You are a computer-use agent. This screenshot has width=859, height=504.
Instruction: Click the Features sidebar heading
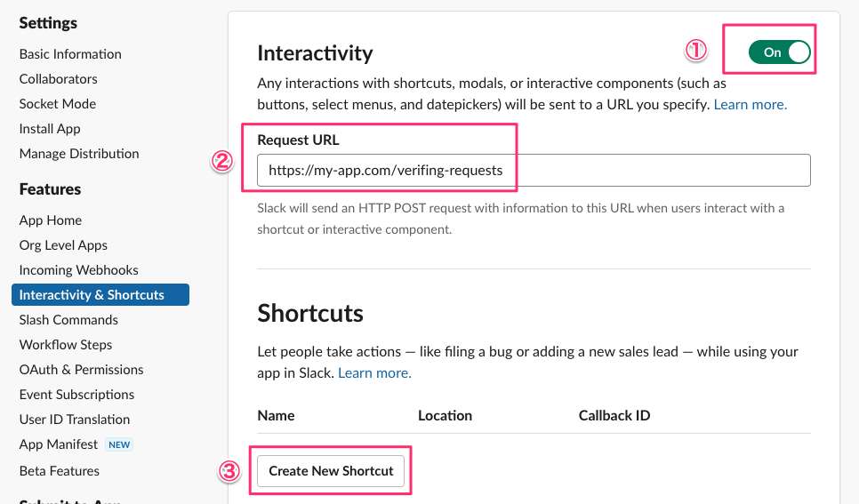(50, 189)
